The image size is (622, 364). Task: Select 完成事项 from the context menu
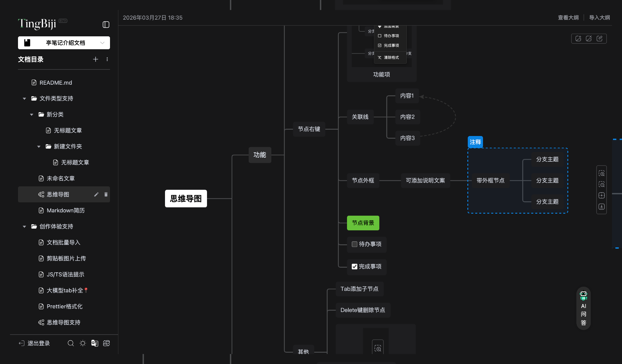tap(390, 45)
